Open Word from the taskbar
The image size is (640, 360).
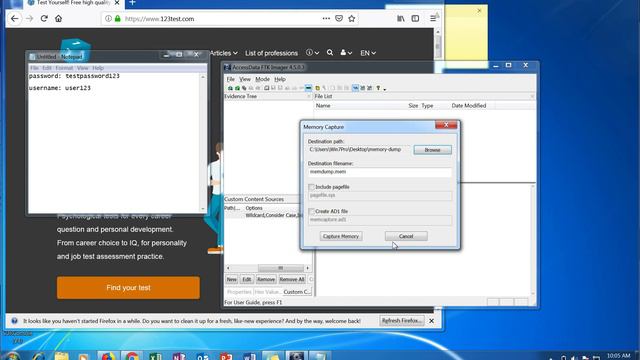[x=249, y=356]
